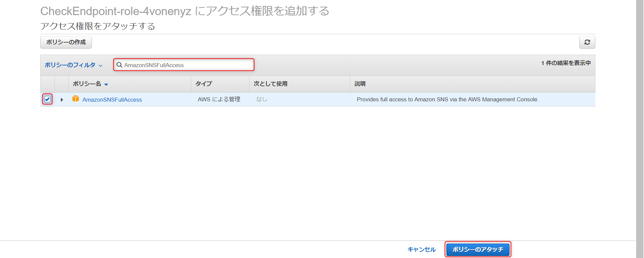Click the なし usage cell
Image resolution: width=644 pixels, height=258 pixels.
(x=262, y=99)
